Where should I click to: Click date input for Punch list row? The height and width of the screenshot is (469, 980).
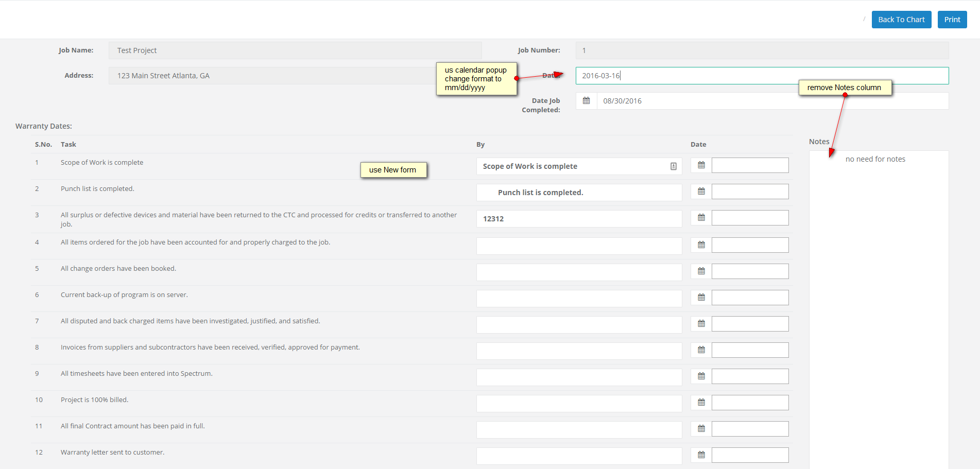point(750,192)
